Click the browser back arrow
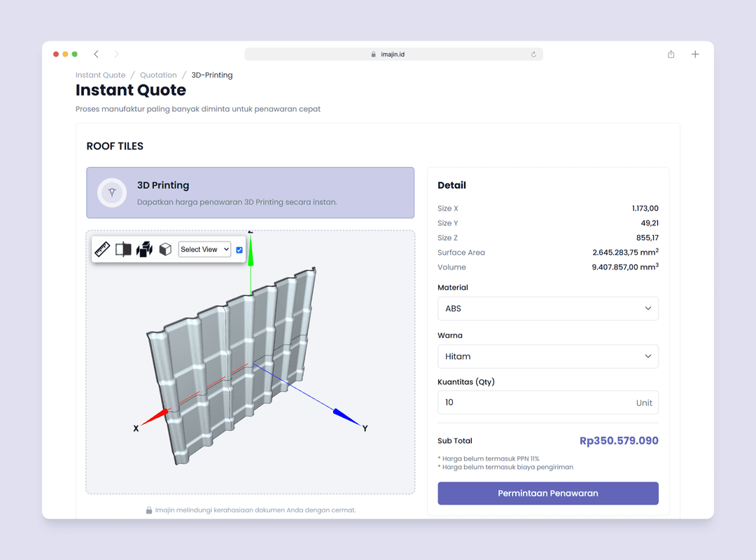The width and height of the screenshot is (756, 560). [x=97, y=55]
